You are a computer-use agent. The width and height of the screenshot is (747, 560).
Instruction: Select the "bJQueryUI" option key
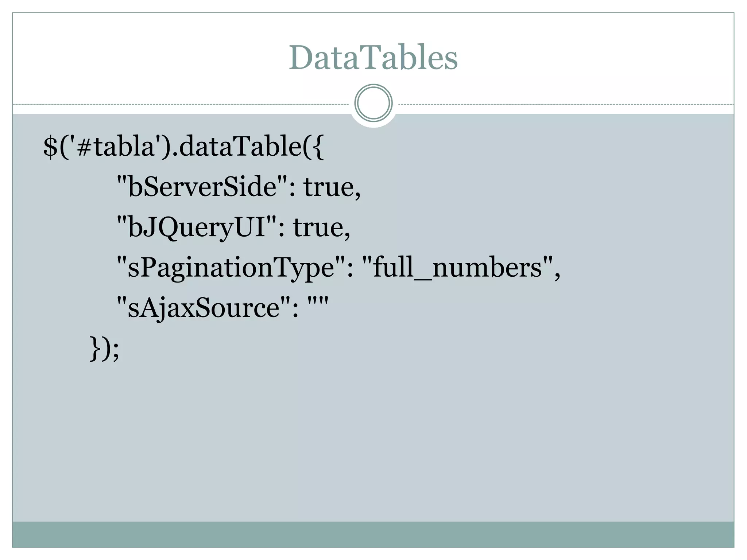click(x=197, y=227)
